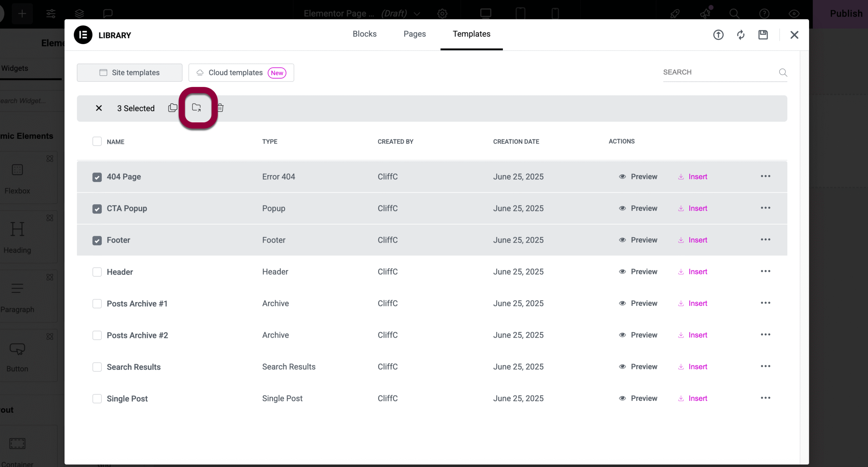The image size is (868, 467).
Task: Switch to the Pages tab
Action: (x=414, y=34)
